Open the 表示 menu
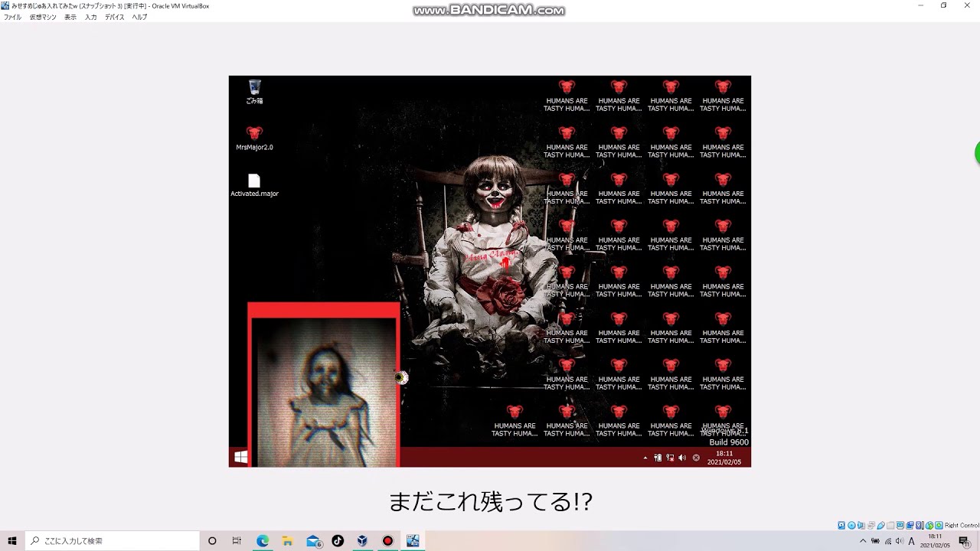This screenshot has height=551, width=980. click(x=70, y=17)
